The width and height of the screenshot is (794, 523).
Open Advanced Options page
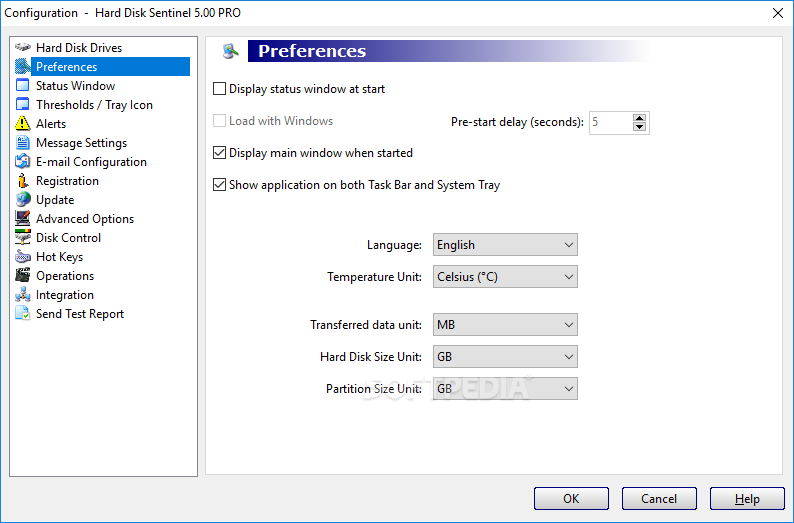pos(85,219)
